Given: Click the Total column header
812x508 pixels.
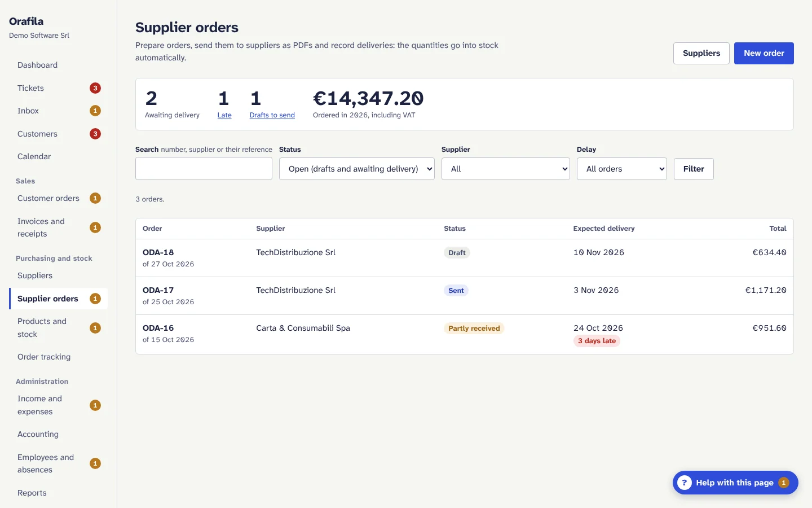Looking at the screenshot, I should pos(778,229).
